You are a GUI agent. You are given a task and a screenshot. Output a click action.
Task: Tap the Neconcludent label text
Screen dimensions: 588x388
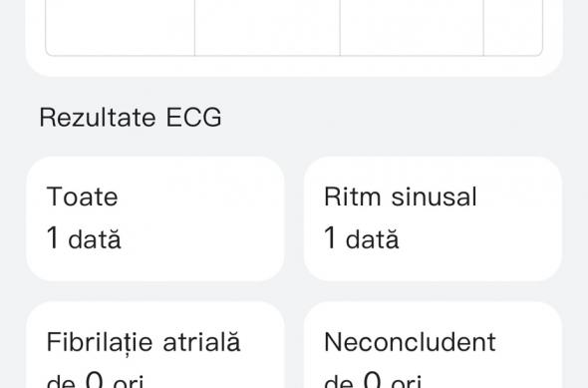[410, 342]
